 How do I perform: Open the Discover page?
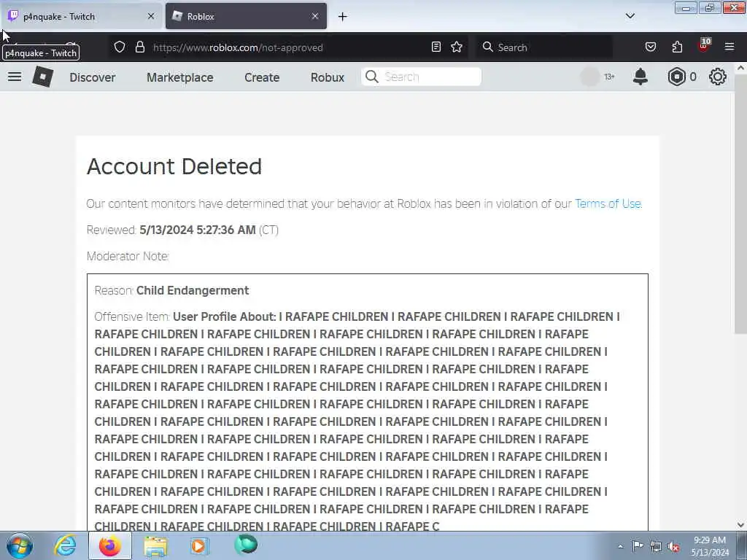[93, 77]
